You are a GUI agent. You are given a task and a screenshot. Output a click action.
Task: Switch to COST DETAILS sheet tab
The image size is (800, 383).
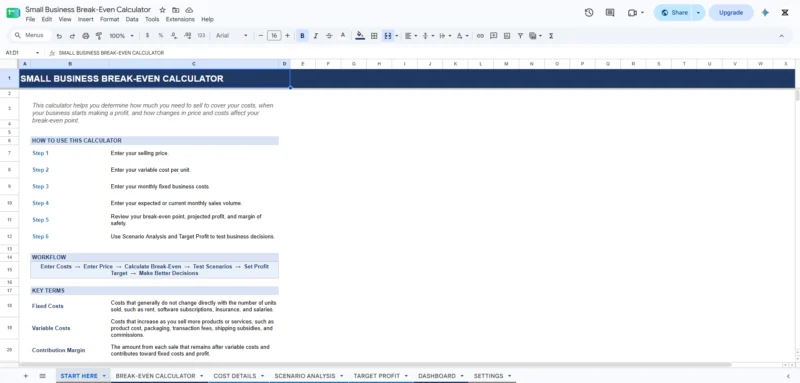pyautogui.click(x=235, y=376)
